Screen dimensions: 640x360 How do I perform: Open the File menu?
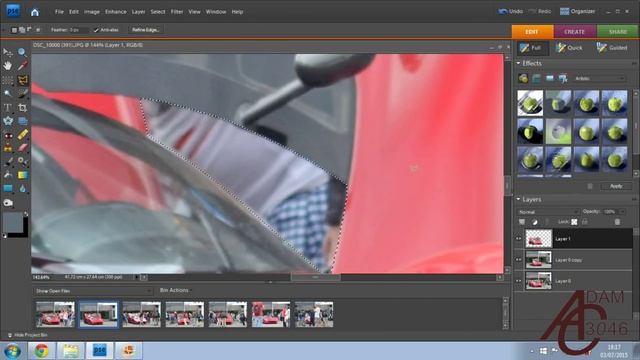59,12
